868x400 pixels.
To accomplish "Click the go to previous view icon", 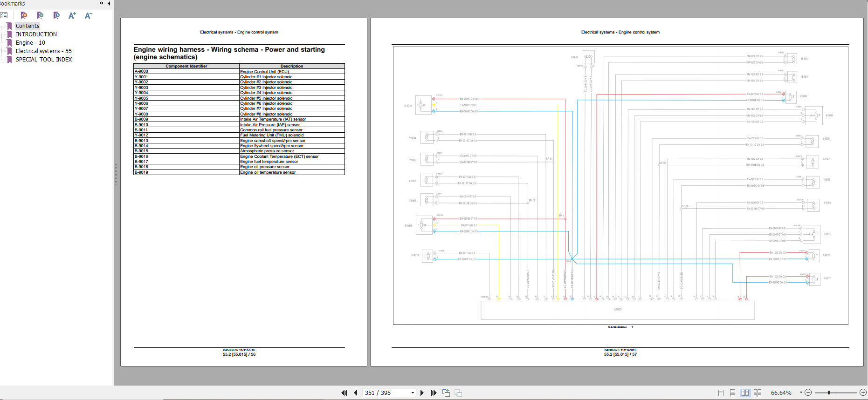I will tap(446, 393).
